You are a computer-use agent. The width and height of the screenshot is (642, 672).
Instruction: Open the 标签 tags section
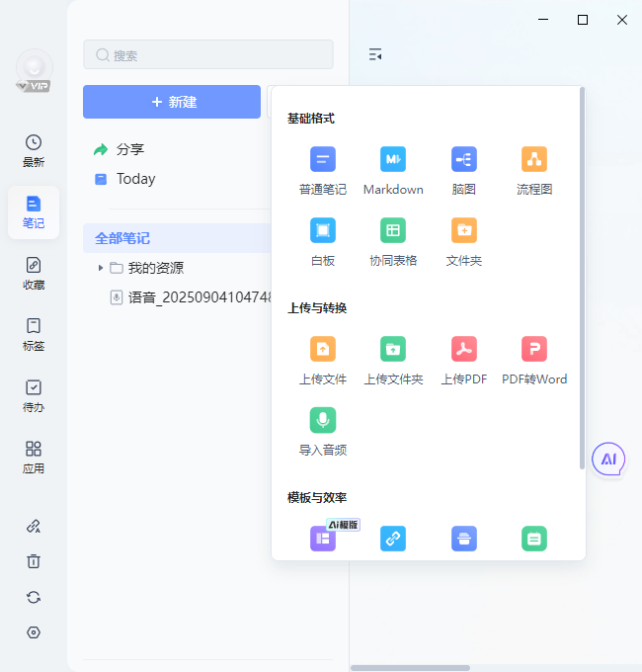[x=34, y=335]
